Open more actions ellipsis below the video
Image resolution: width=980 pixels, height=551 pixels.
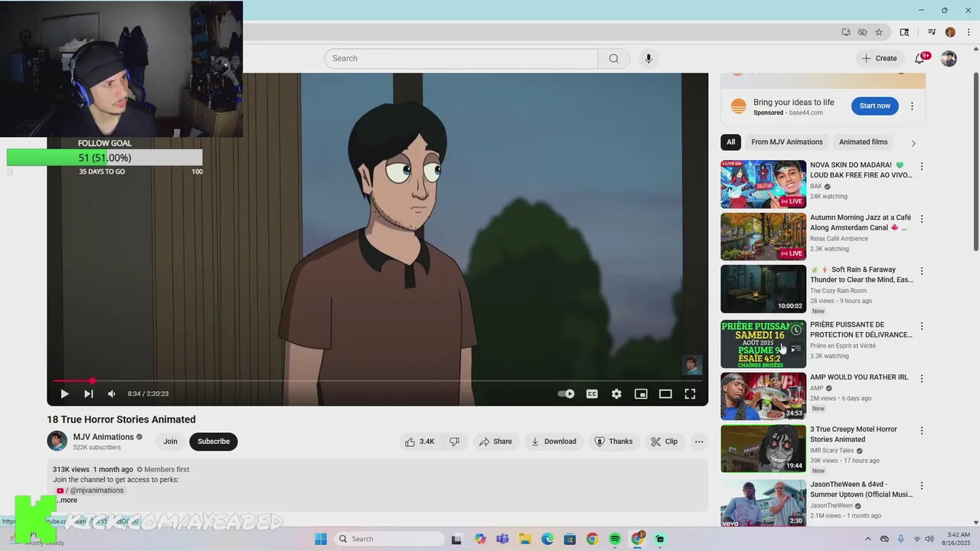click(x=699, y=442)
